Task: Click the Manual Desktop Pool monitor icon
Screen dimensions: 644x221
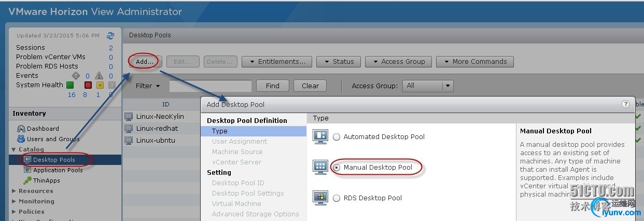Action: 320,167
